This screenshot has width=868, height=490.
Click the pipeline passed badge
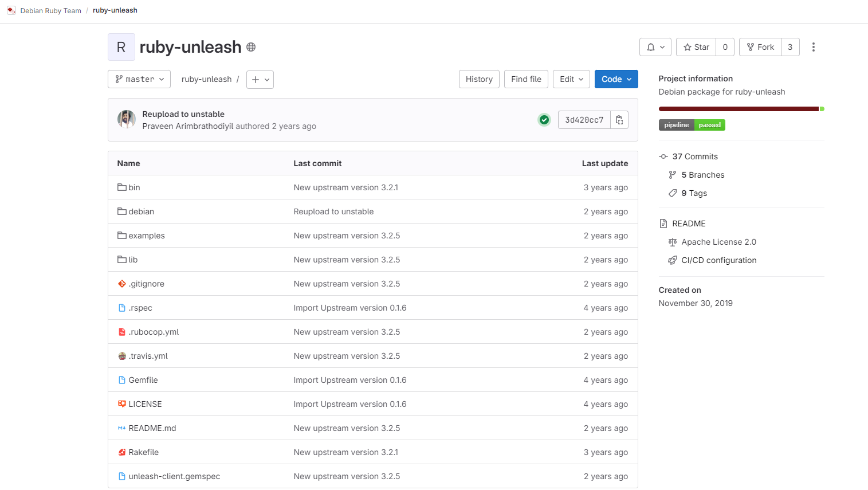(x=692, y=125)
